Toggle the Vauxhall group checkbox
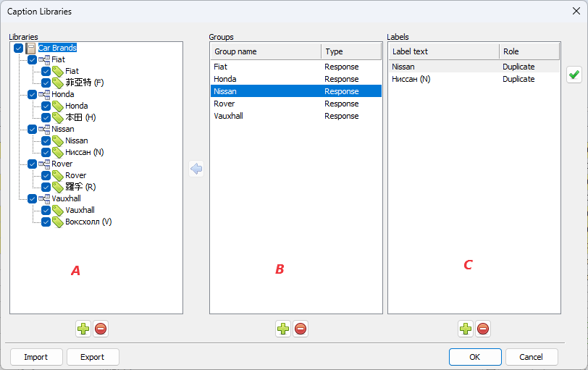The image size is (588, 370). [x=33, y=198]
